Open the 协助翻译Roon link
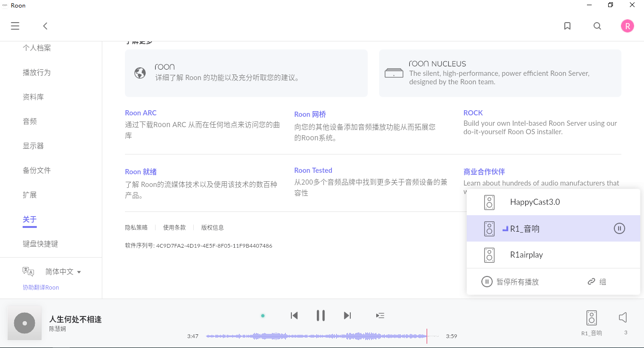This screenshot has height=348, width=644. (41, 287)
